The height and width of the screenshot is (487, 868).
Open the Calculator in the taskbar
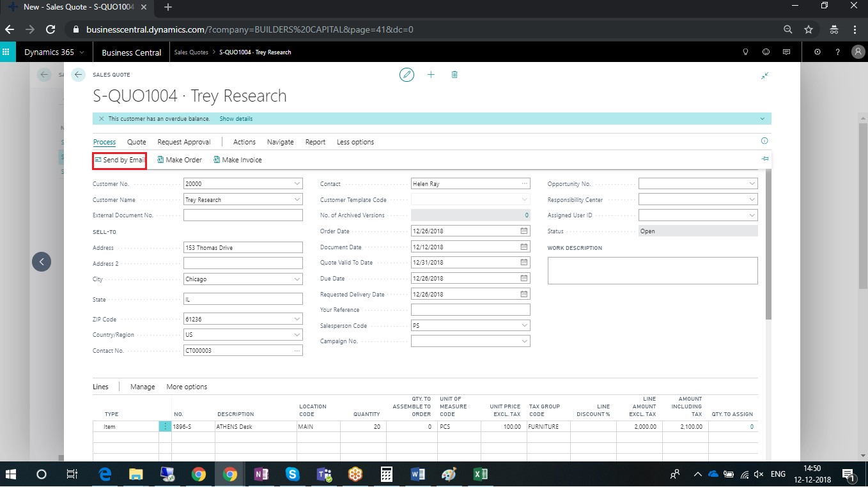pos(386,475)
